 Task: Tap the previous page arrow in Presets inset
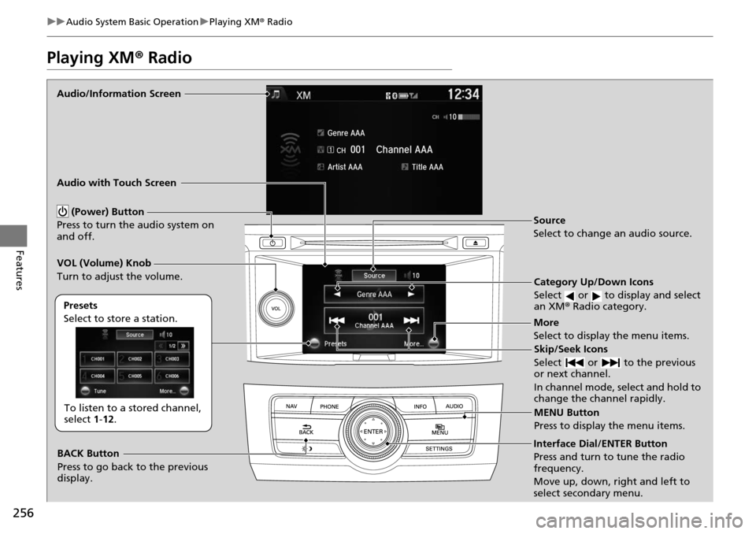coord(160,346)
